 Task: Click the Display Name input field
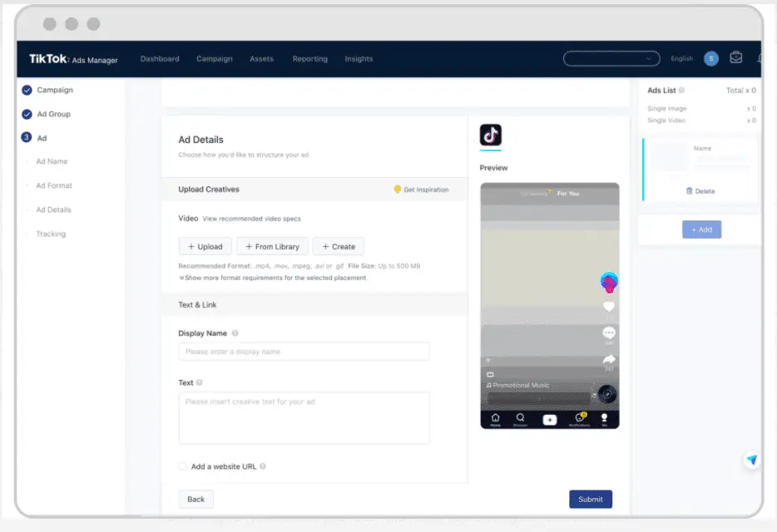[304, 352]
